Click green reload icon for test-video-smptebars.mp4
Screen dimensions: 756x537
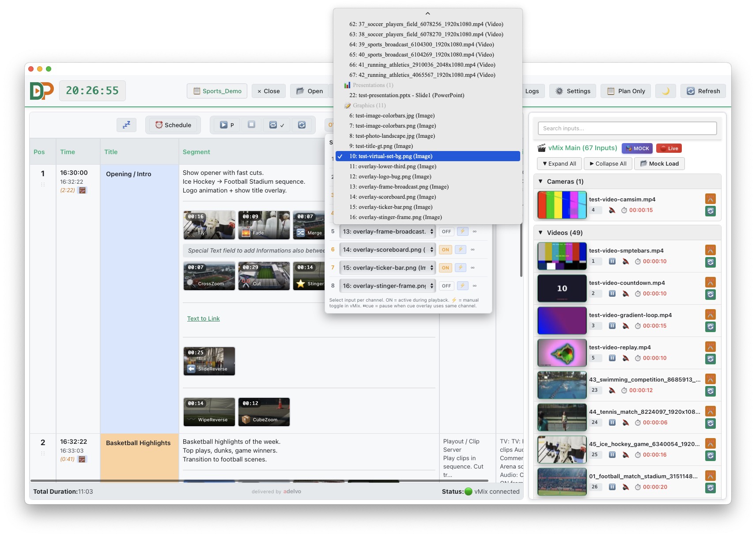[x=710, y=262]
